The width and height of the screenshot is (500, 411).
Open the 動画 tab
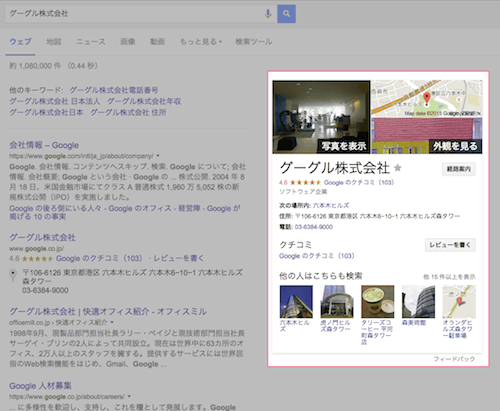click(158, 42)
